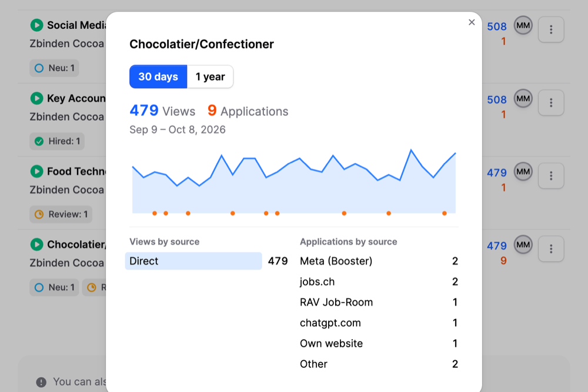Click the 508 views count in the Social Media row
The image size is (588, 392).
click(497, 26)
